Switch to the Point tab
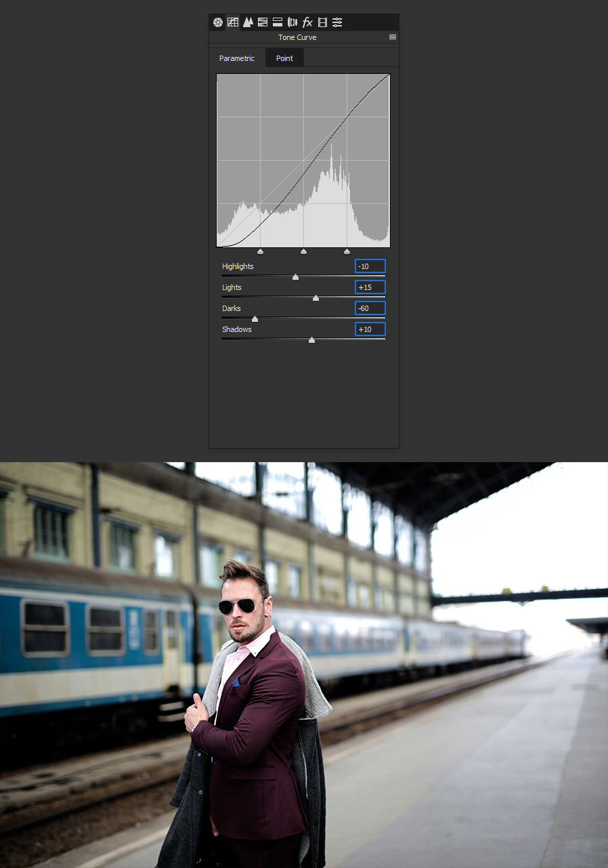Viewport: 608px width, 868px height. pos(284,58)
